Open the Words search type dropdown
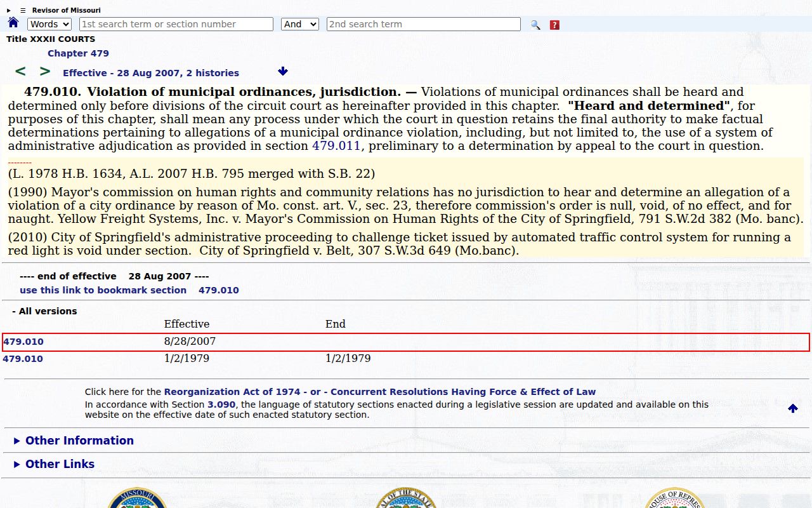Viewport: 812px width, 508px height. [x=49, y=24]
